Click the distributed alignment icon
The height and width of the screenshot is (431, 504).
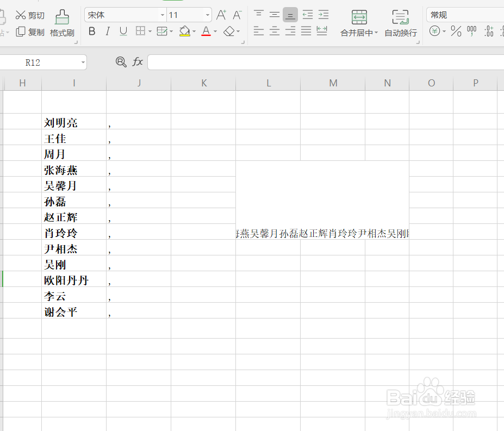pyautogui.click(x=322, y=31)
